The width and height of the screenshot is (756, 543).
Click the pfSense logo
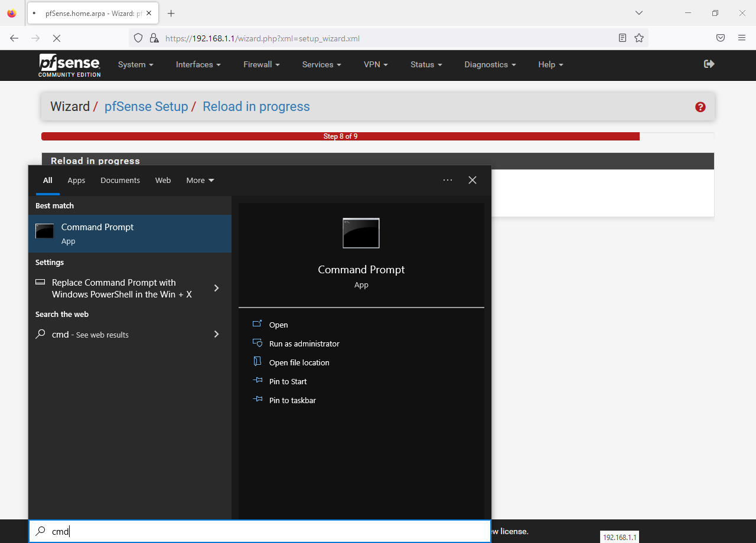click(x=70, y=65)
